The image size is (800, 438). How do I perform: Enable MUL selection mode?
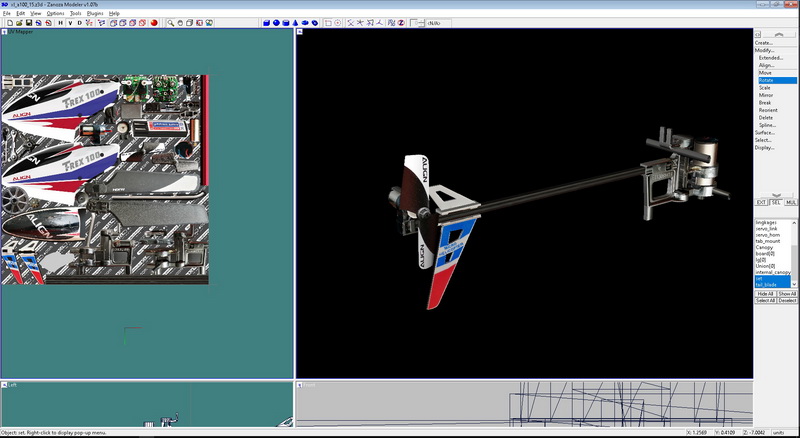pyautogui.click(x=790, y=203)
